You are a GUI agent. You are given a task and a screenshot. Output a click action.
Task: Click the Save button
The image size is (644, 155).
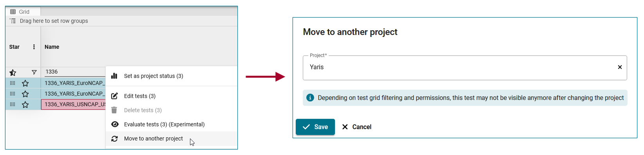pyautogui.click(x=315, y=127)
